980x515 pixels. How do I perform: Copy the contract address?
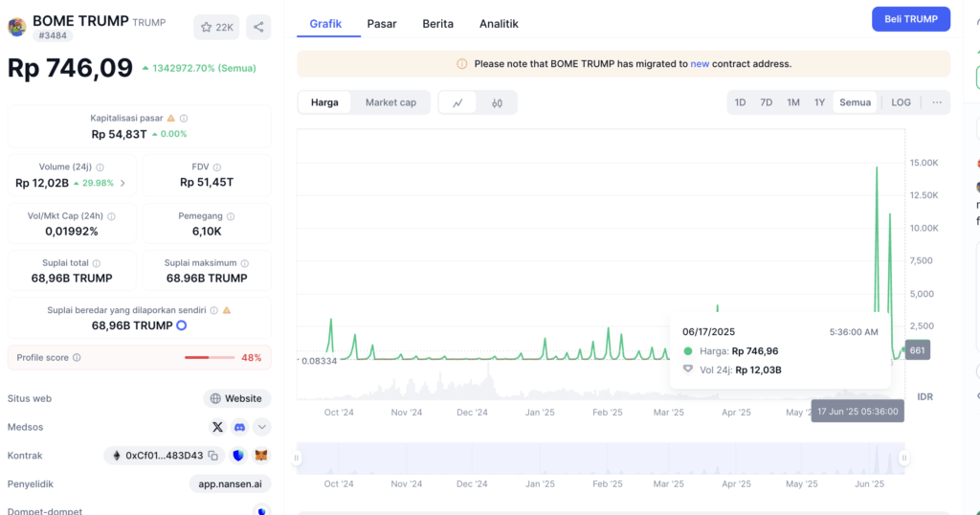tap(213, 456)
